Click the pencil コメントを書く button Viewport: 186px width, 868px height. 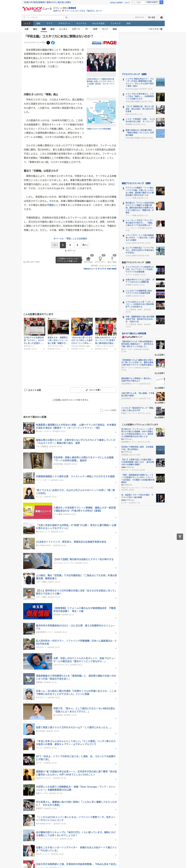pyautogui.click(x=93, y=390)
